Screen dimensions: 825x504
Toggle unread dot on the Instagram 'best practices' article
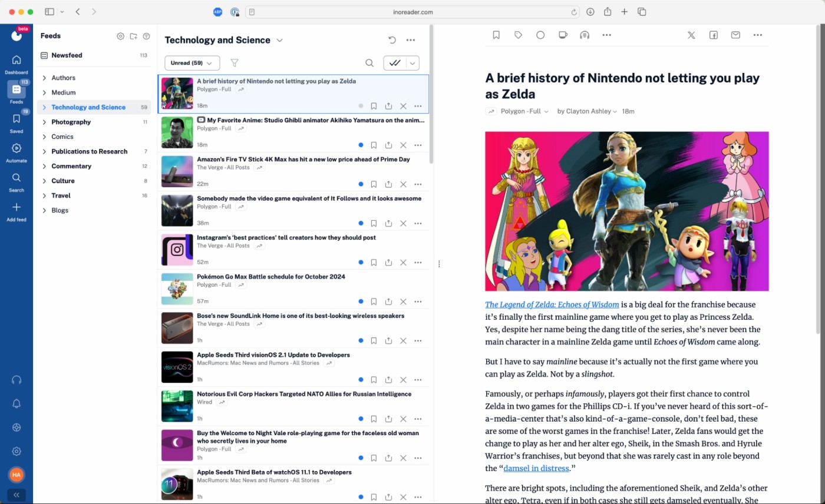pos(361,263)
